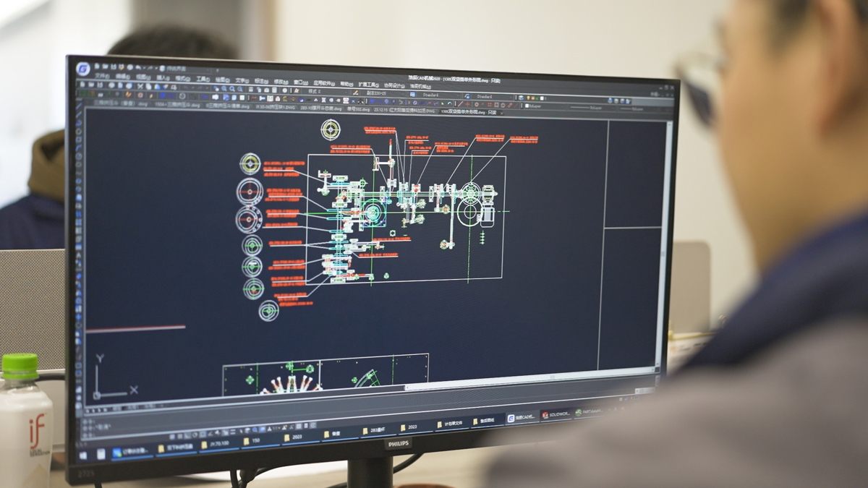Click the SOLIDWORKS taskbar icon

[x=556, y=415]
